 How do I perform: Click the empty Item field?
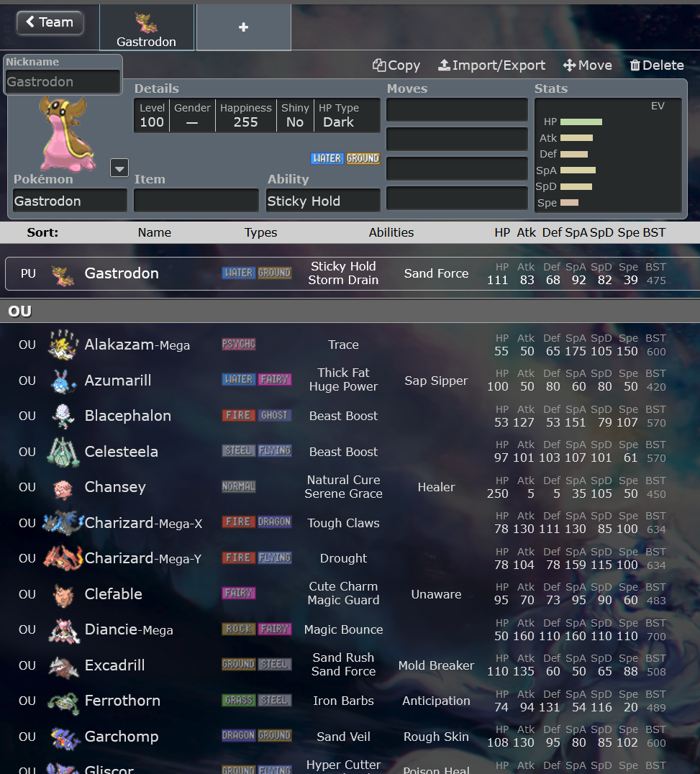pyautogui.click(x=196, y=201)
